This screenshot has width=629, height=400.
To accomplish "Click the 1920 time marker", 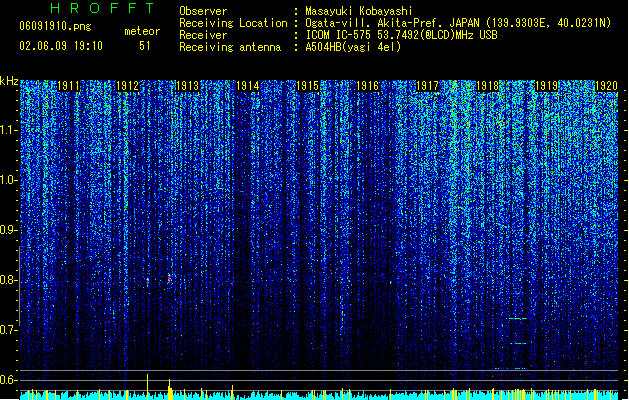I will (606, 86).
